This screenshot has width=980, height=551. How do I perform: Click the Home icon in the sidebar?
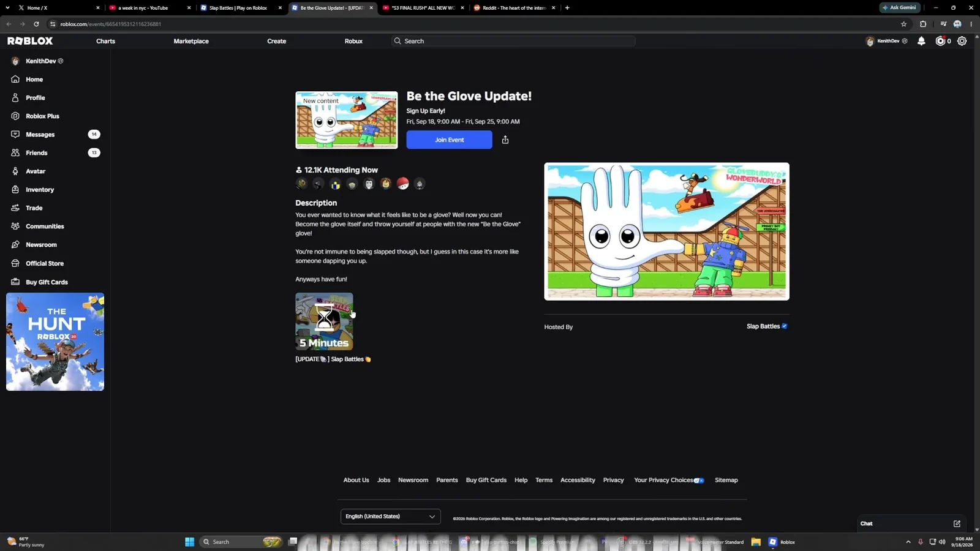(15, 80)
